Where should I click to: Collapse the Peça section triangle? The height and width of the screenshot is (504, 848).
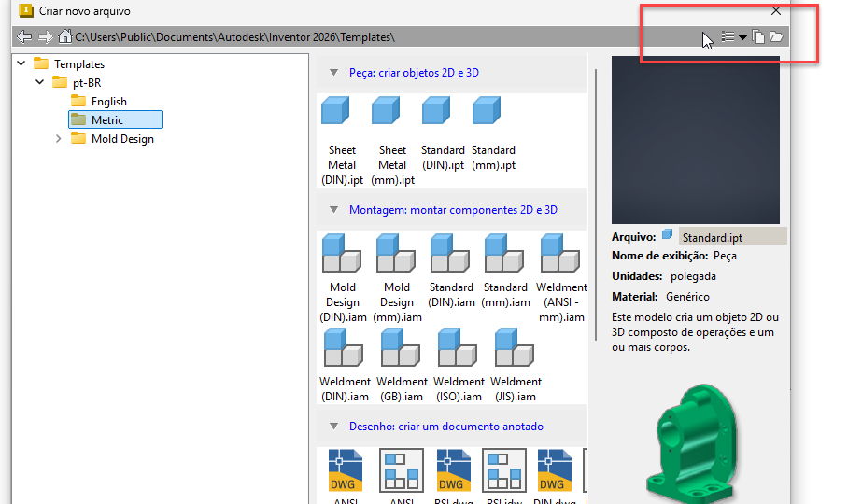333,73
